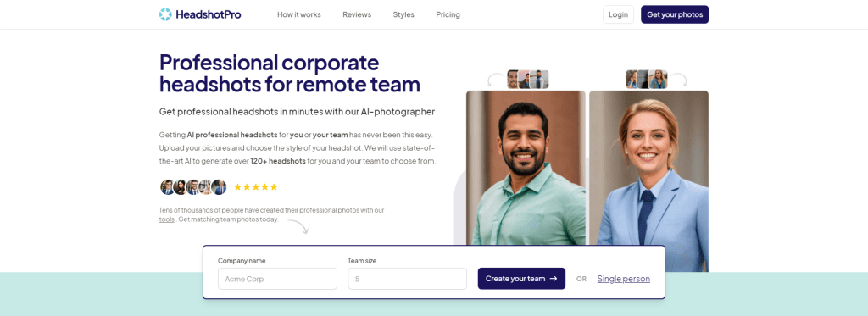Open the How it works page
The image size is (868, 316).
(299, 14)
